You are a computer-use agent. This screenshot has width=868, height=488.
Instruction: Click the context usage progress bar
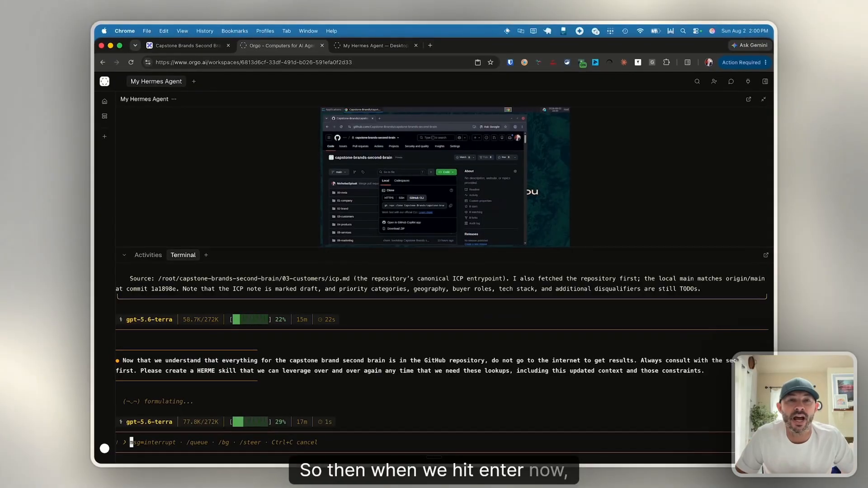click(250, 422)
